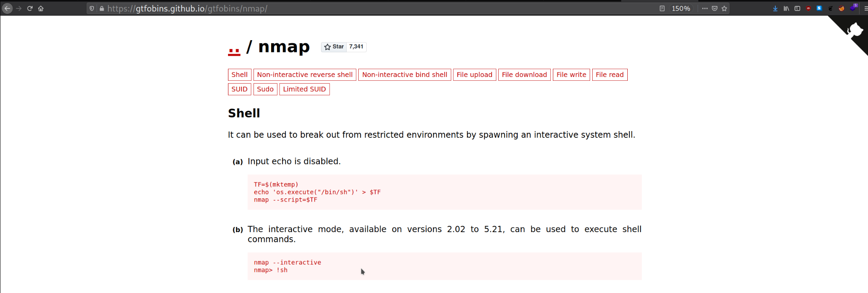Jump to Non-interactive bind shell section
The width and height of the screenshot is (868, 293).
pos(404,75)
